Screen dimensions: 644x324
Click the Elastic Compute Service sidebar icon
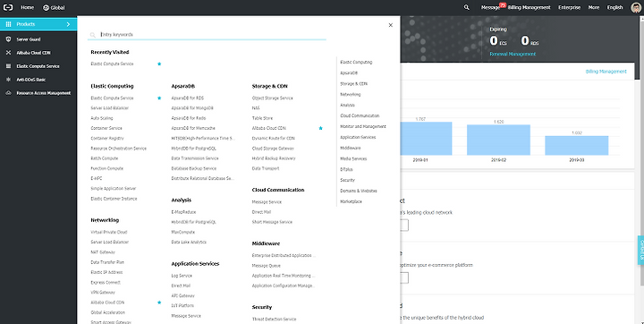coord(8,66)
